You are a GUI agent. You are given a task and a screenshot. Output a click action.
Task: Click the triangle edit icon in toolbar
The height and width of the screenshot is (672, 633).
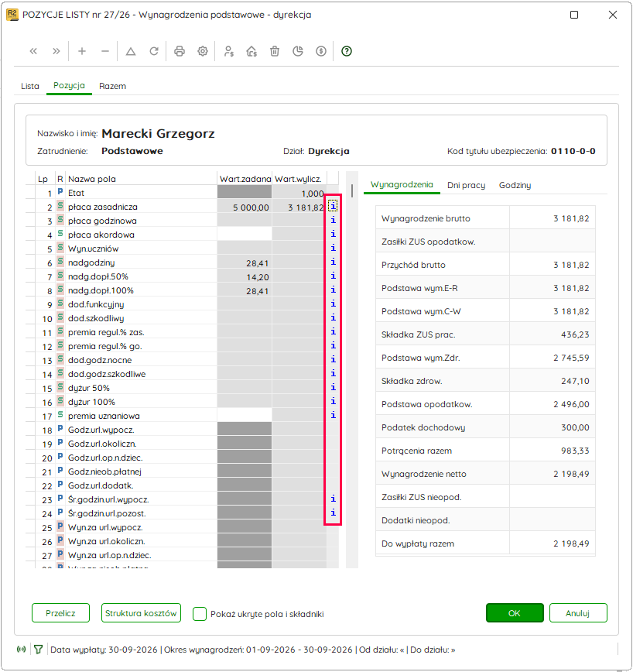click(x=131, y=51)
